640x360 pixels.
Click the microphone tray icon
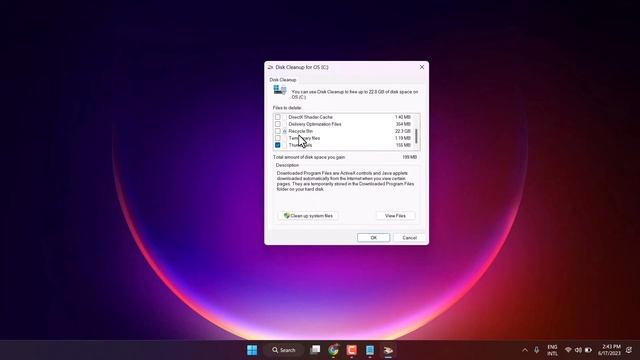(537, 350)
